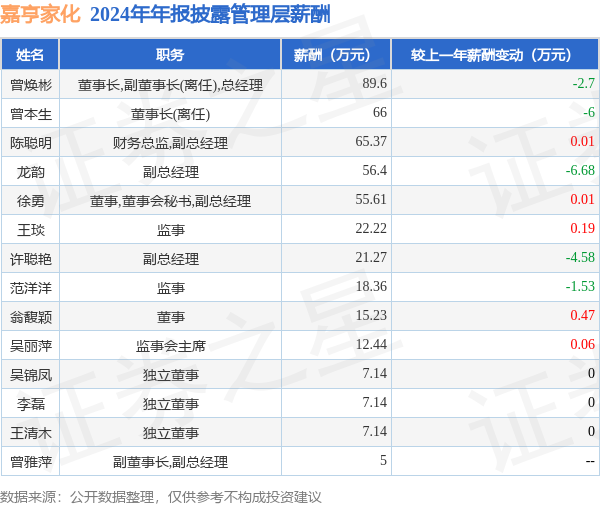The height and width of the screenshot is (506, 600).
Task: Click the 董事长,副董事长(离任),总经理 position cell
Action: point(170,85)
